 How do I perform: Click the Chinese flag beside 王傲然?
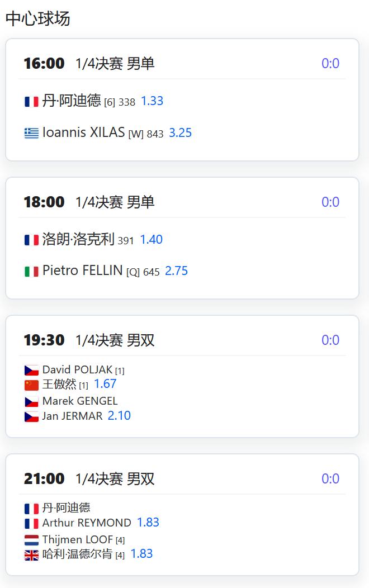(31, 385)
